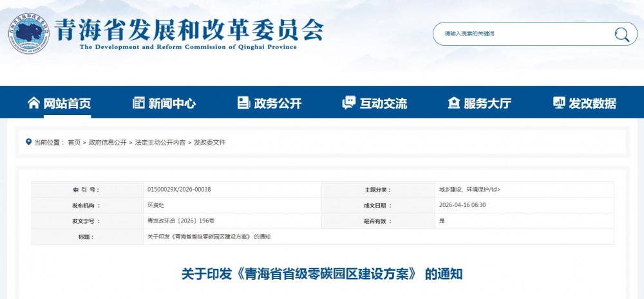Viewport: 644px width, 299px height.
Task: Open the 政府信息公开 breadcrumb link
Action: (x=108, y=143)
